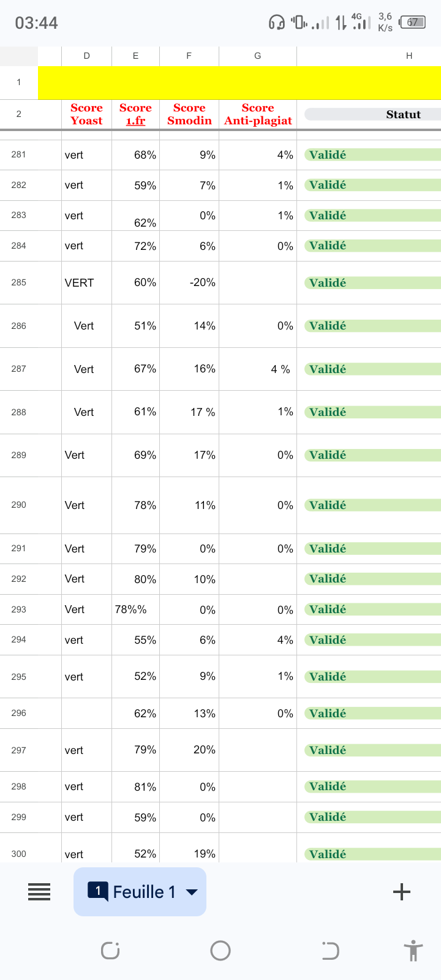
Task: Expand the Feuille 1 tab dropdown arrow
Action: (192, 892)
